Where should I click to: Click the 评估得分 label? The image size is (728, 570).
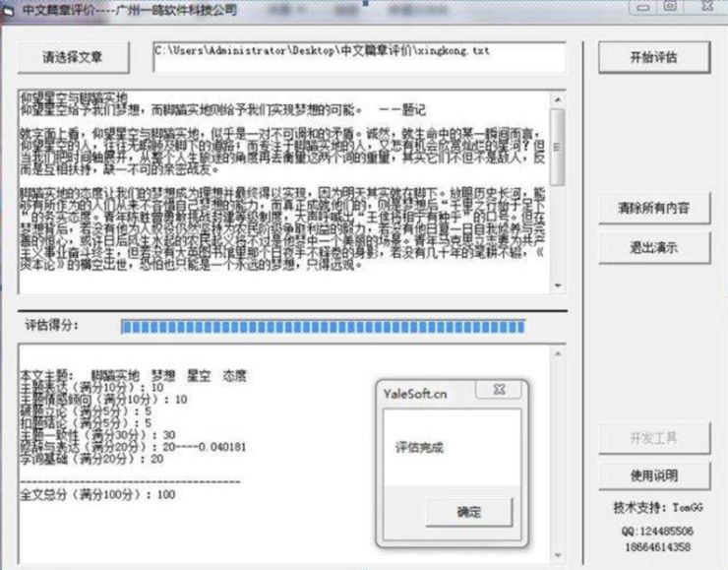(51, 325)
